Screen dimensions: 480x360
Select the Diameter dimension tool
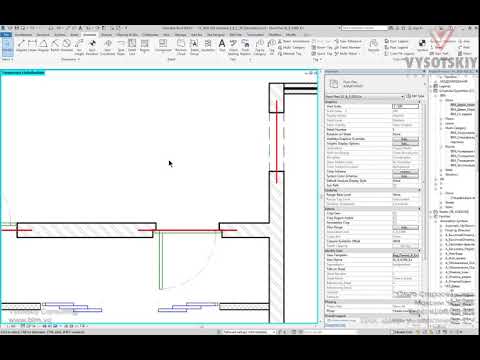[67, 46]
